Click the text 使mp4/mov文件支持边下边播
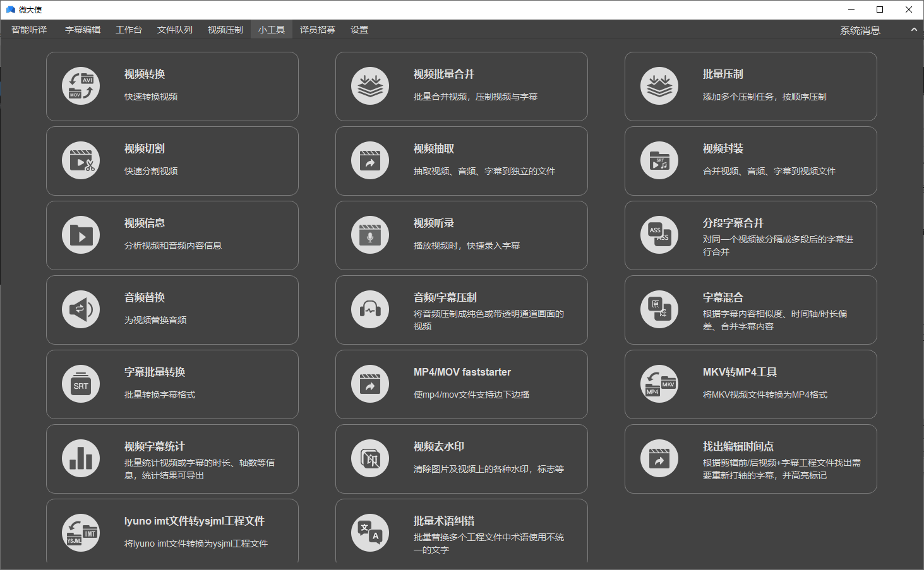The image size is (924, 570). click(472, 395)
